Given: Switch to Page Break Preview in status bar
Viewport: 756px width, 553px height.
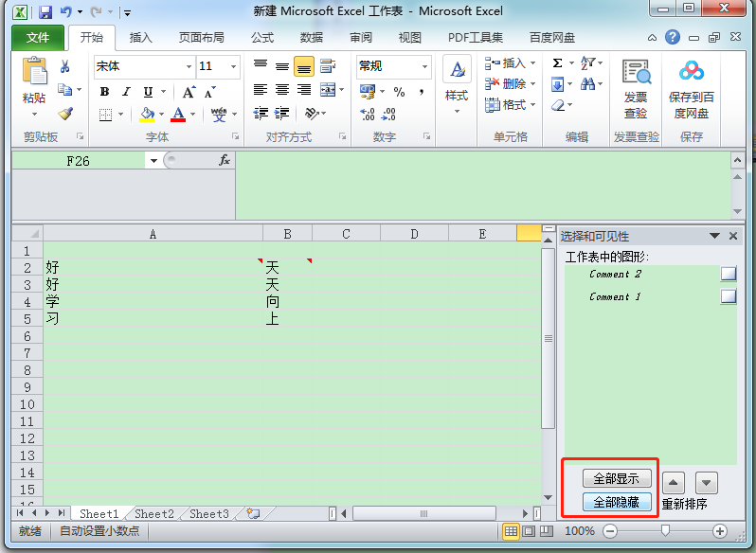Looking at the screenshot, I should pyautogui.click(x=547, y=531).
